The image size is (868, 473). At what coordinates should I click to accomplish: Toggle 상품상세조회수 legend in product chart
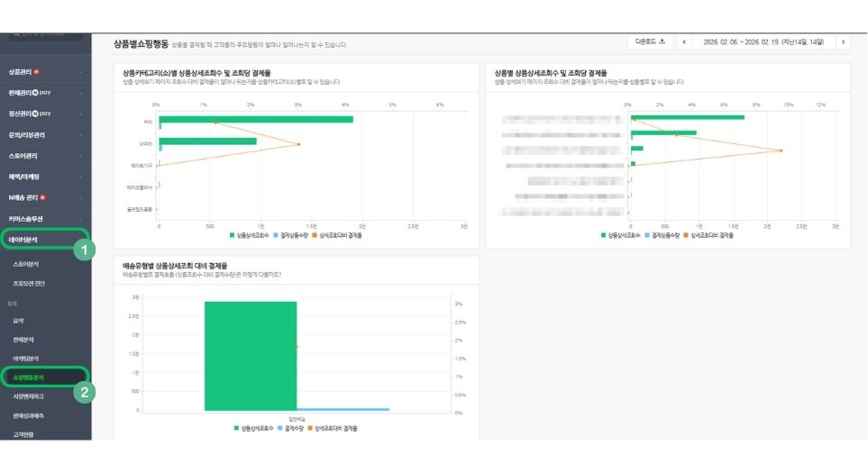click(x=621, y=235)
